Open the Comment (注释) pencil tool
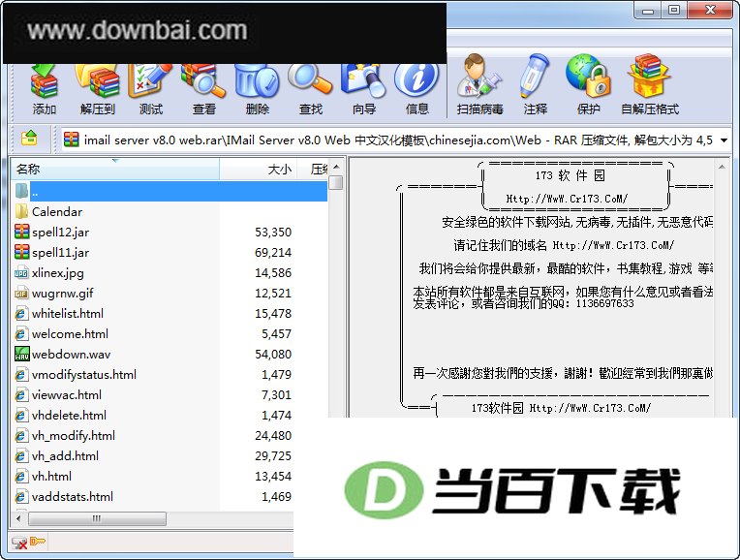The width and height of the screenshot is (740, 560). 536,77
